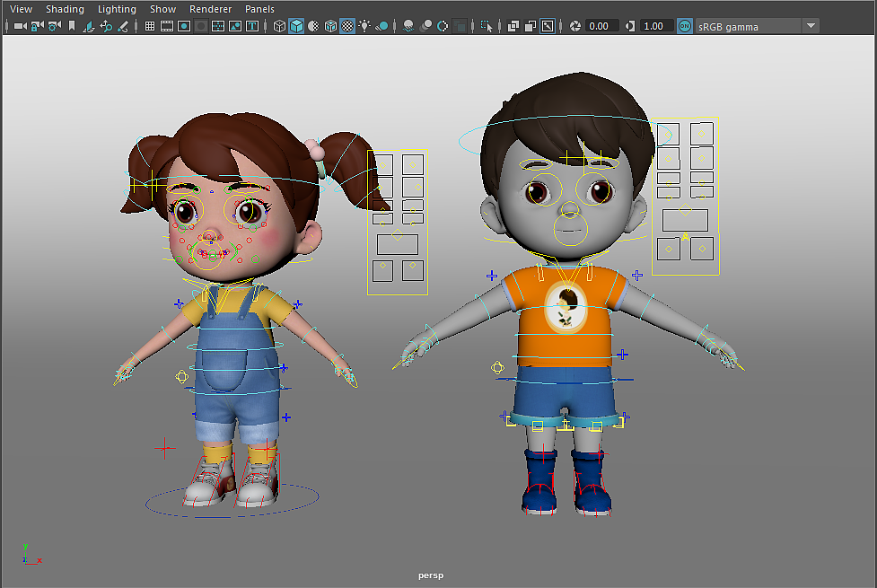The height and width of the screenshot is (588, 877).
Task: Toggle the viewport Grid display
Action: point(150,26)
